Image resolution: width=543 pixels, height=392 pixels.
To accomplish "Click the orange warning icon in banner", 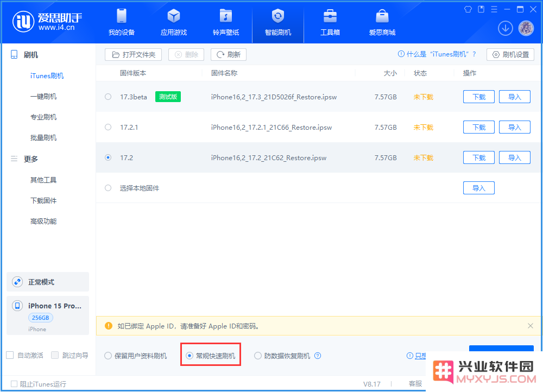I will coord(109,326).
